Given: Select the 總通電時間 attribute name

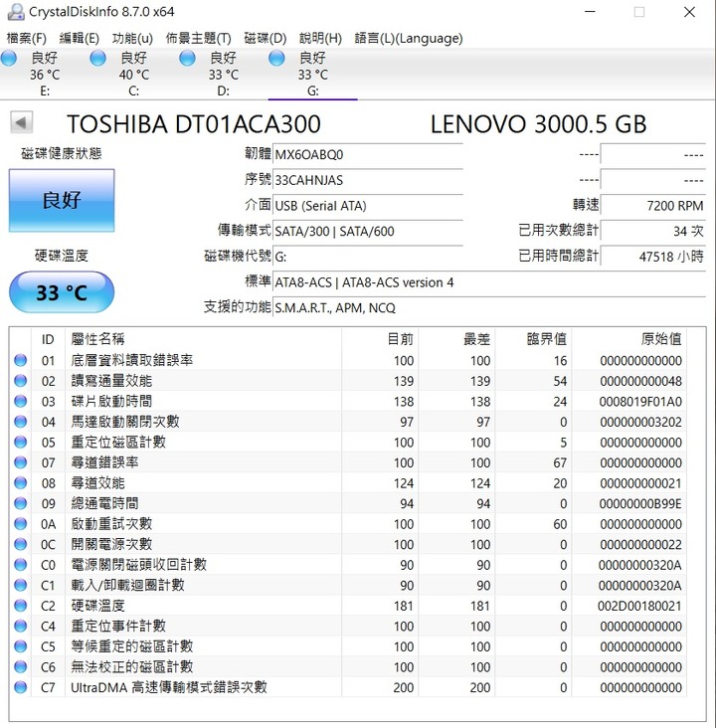Looking at the screenshot, I should (x=104, y=503).
